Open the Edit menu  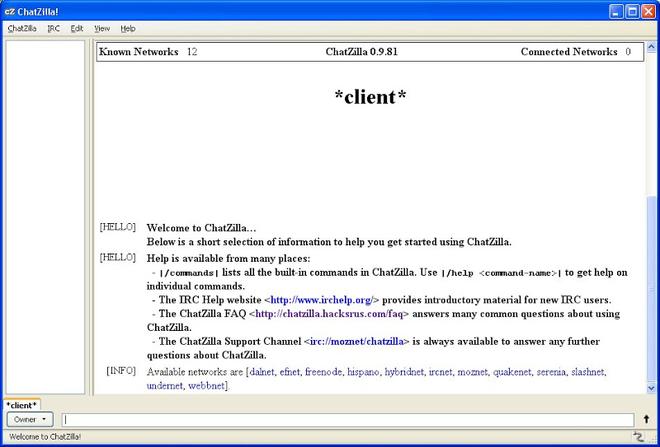click(77, 29)
